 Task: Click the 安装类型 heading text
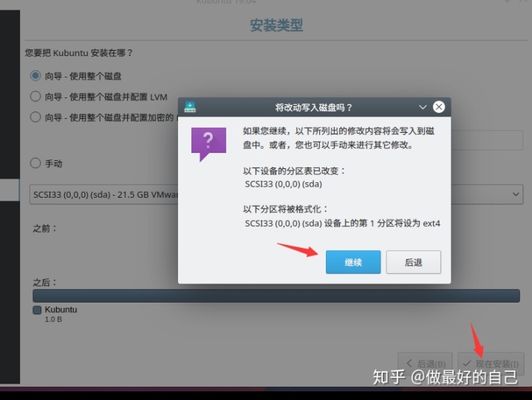point(276,25)
